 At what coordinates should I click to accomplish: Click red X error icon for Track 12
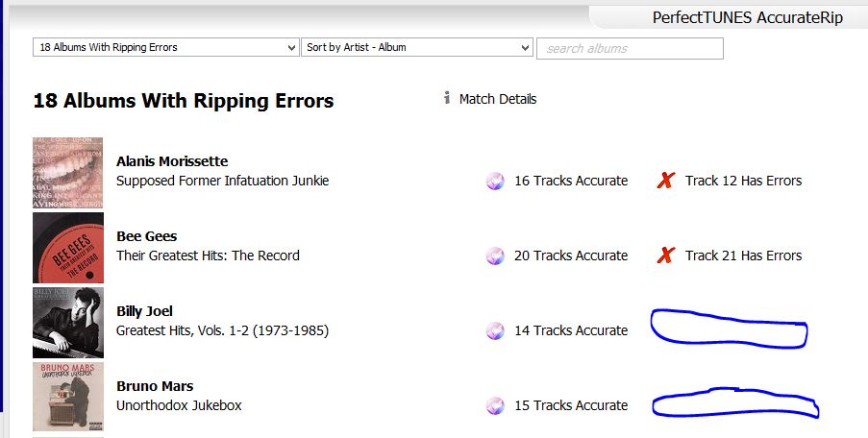point(665,181)
